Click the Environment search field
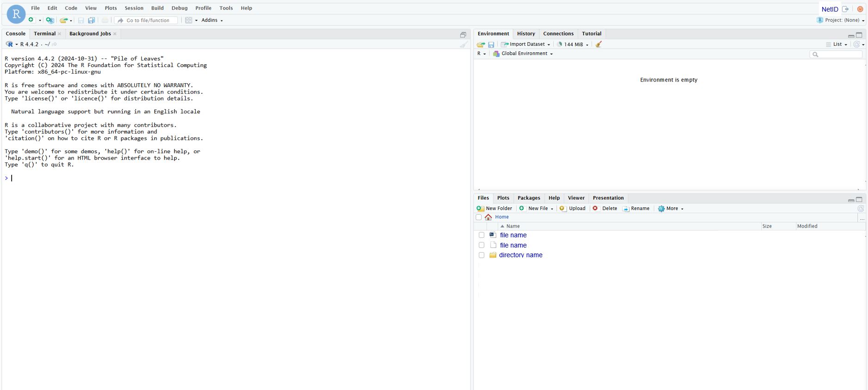The image size is (868, 390). [836, 54]
